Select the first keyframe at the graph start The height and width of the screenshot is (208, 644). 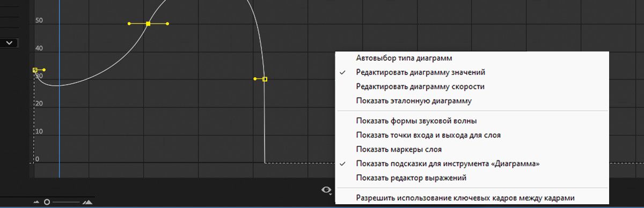35,70
